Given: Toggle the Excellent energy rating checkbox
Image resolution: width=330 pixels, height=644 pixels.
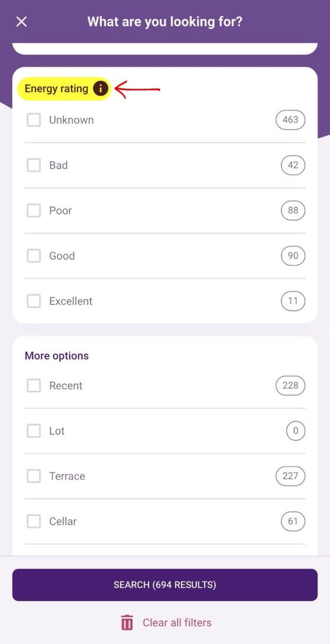Looking at the screenshot, I should point(33,301).
